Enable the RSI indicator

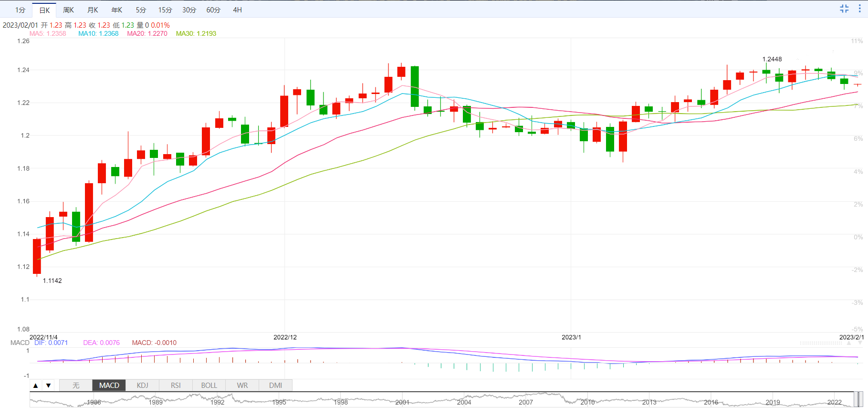tap(176, 386)
